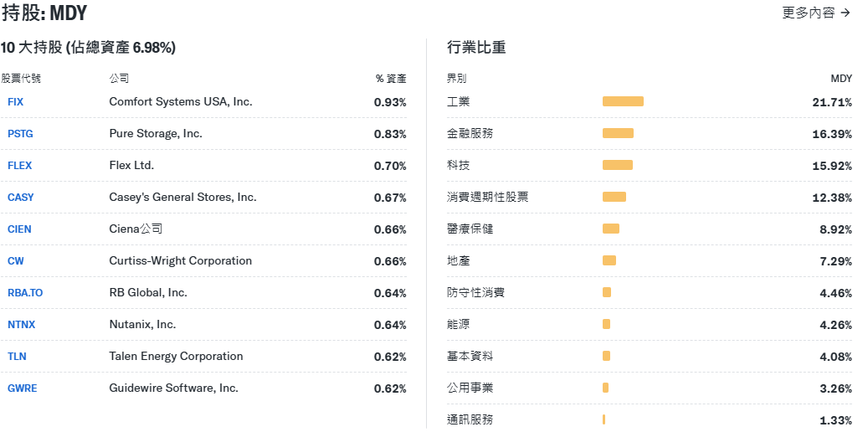This screenshot has width=868, height=432.
Task: Click the 通訊服務 sector bar
Action: click(x=603, y=419)
